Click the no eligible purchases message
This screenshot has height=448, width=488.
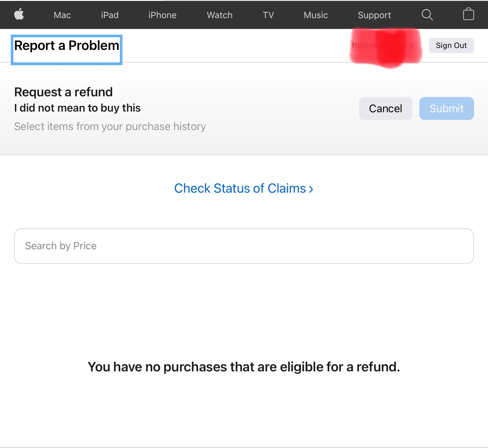click(x=244, y=367)
